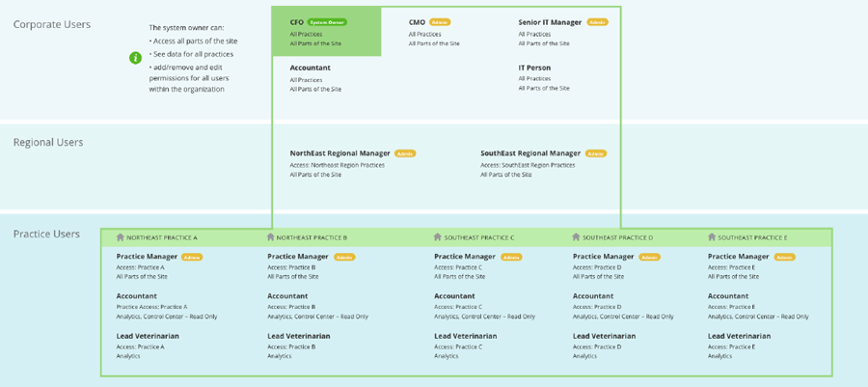This screenshot has height=387, width=868.
Task: Select the Corporate Users section label
Action: (x=52, y=25)
